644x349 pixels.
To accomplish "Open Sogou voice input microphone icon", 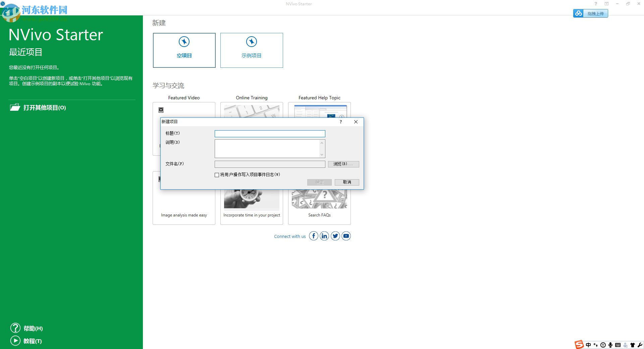I will click(611, 345).
